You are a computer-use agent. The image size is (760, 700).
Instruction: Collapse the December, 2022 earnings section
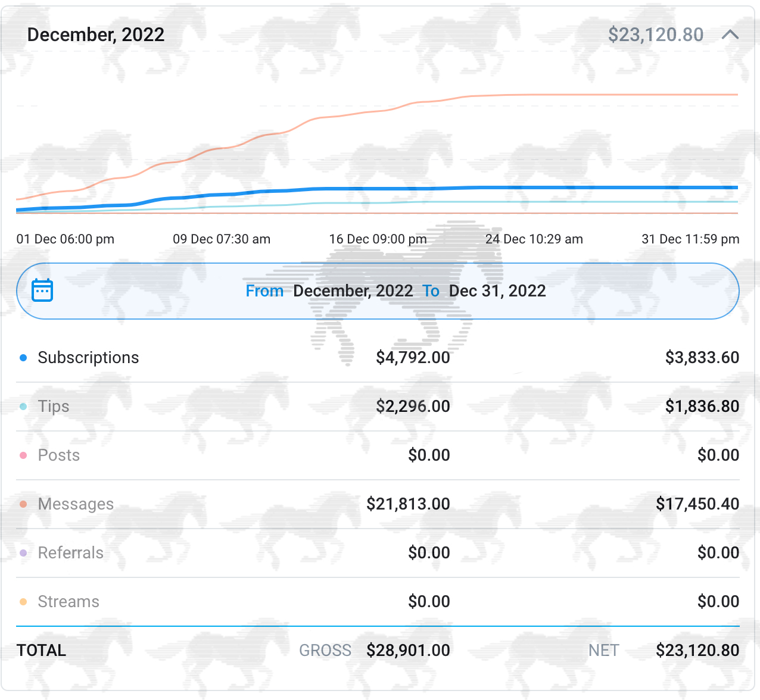point(730,35)
